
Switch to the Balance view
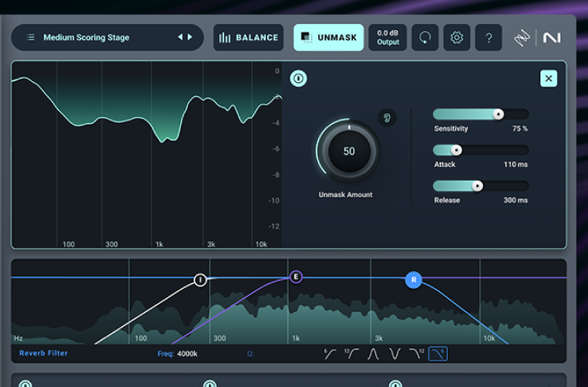[248, 37]
